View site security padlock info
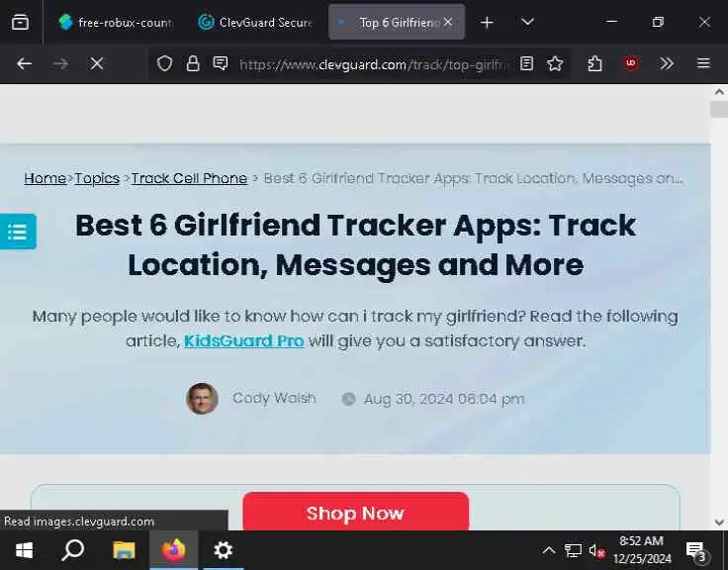Screen dimensions: 728x570 click(x=193, y=63)
